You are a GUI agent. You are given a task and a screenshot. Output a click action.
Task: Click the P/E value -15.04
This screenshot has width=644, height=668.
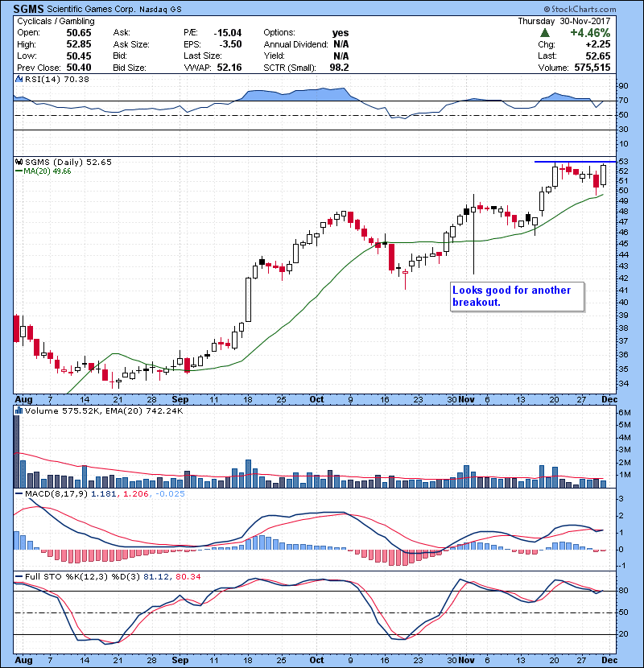tap(228, 33)
